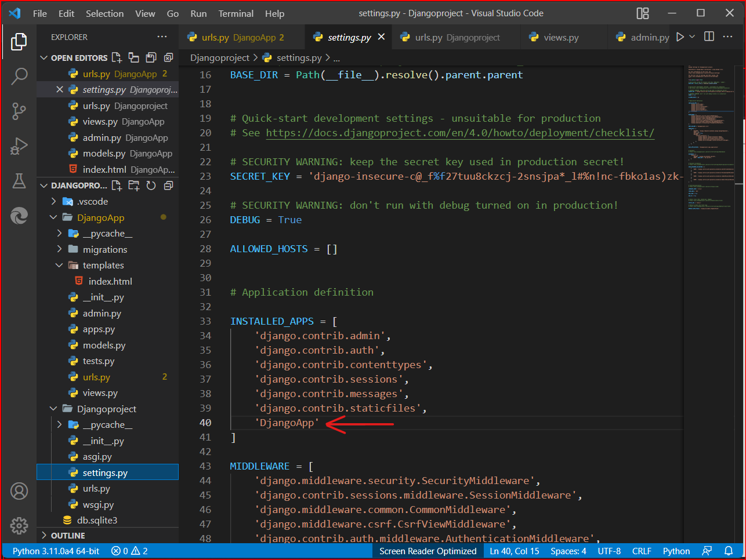Expand __pycache__ folder under DjangoApp
Screen dimensions: 746x560
pyautogui.click(x=60, y=233)
